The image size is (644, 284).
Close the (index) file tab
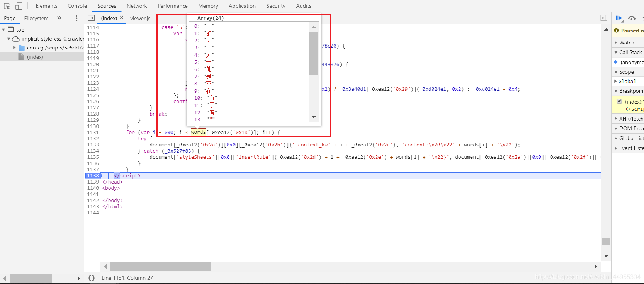[122, 17]
